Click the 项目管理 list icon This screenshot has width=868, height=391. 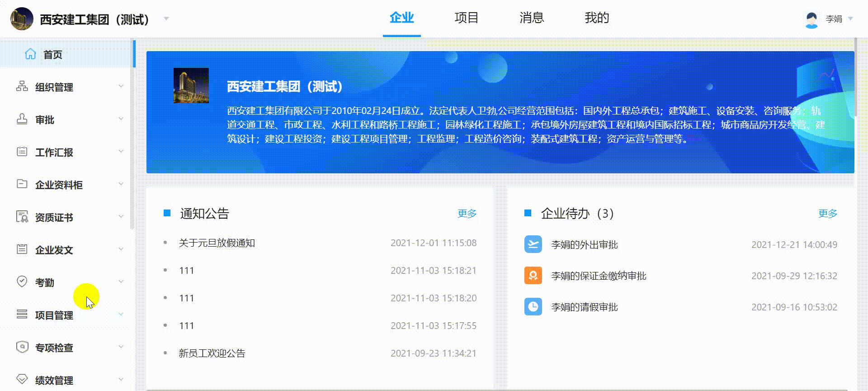tap(22, 314)
